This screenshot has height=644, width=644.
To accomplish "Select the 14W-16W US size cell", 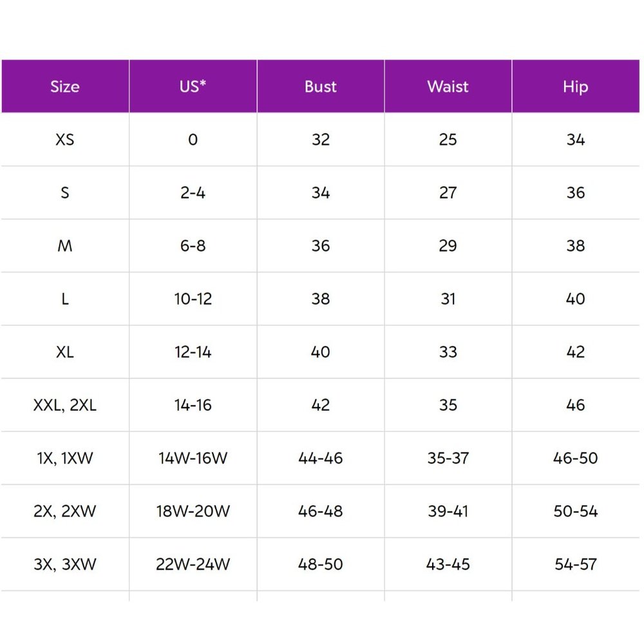I will (193, 459).
